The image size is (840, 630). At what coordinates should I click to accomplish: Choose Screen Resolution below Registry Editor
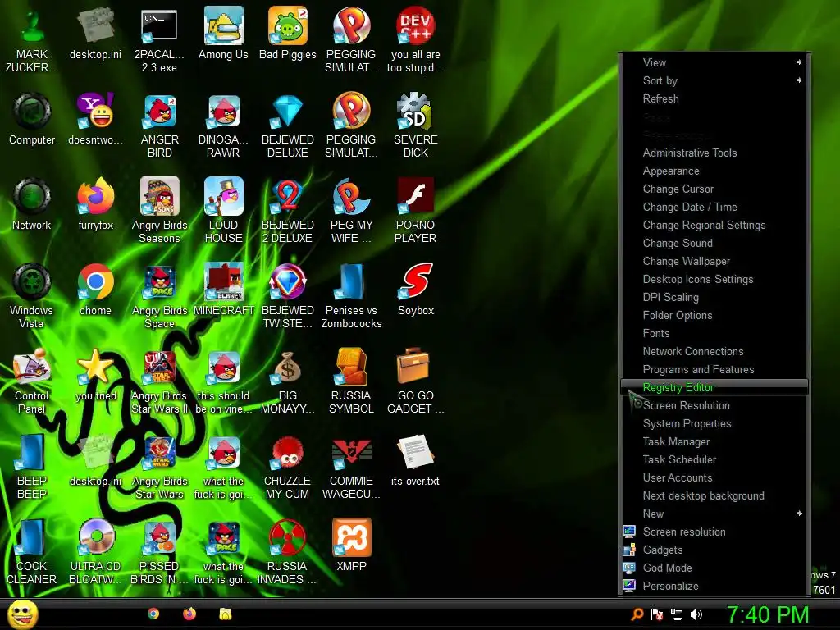coord(714,405)
